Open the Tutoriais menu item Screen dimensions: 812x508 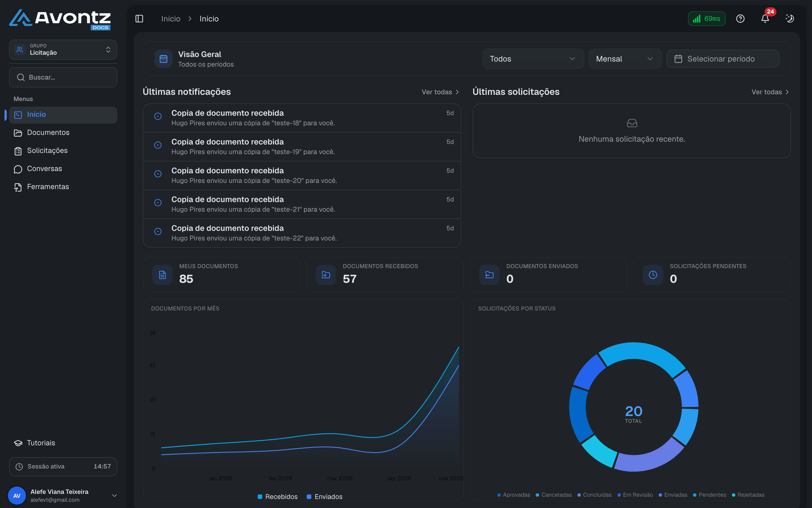pyautogui.click(x=63, y=443)
